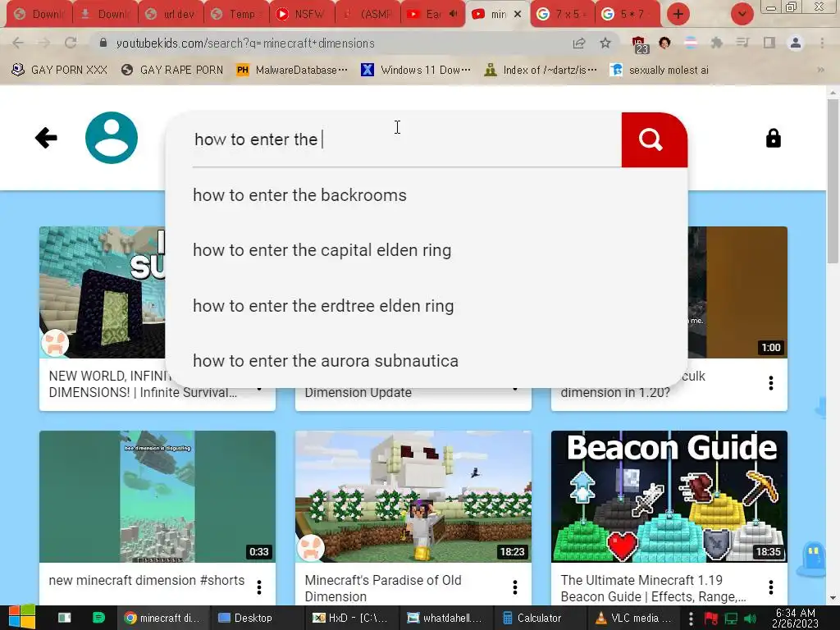Open the Chrome three-dot menu
Image resolution: width=840 pixels, height=630 pixels.
pos(822,43)
